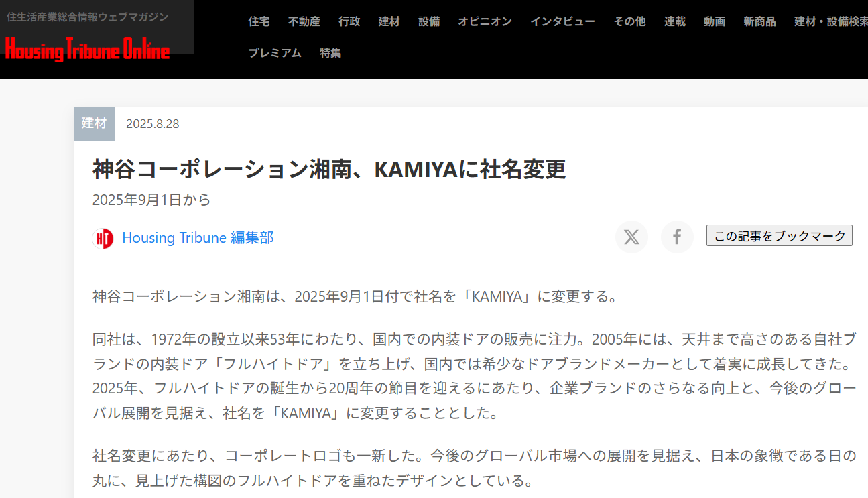The height and width of the screenshot is (498, 868).
Task: Open the 不動産 menu
Action: coord(304,21)
